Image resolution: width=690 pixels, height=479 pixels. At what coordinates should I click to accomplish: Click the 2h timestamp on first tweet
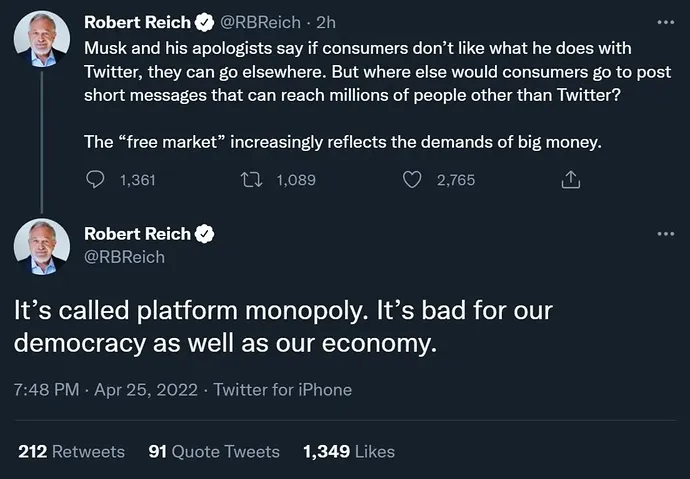click(x=326, y=22)
